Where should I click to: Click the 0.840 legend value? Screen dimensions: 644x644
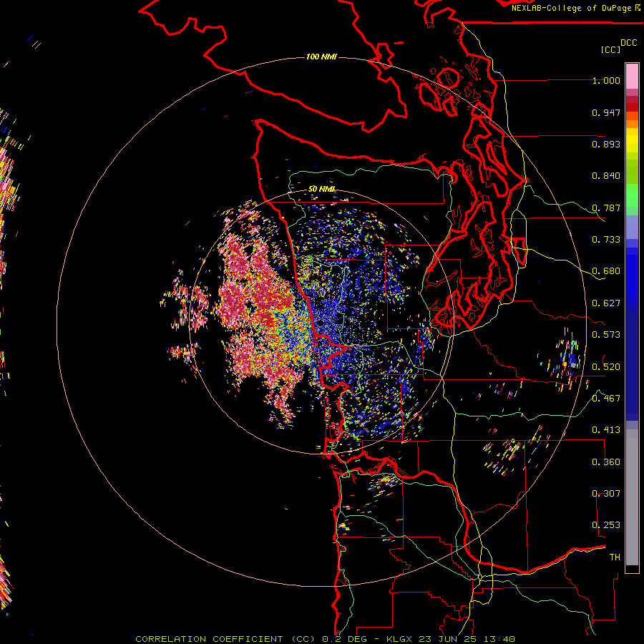606,176
